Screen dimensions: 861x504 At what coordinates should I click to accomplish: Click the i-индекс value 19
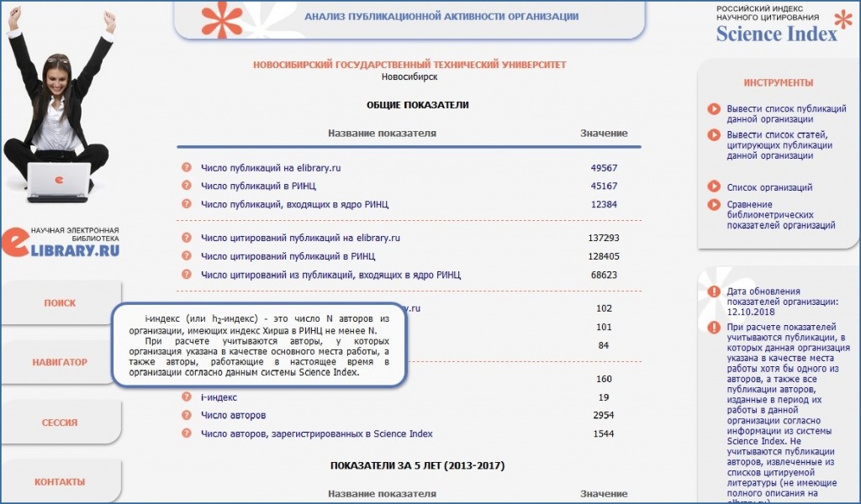click(604, 397)
